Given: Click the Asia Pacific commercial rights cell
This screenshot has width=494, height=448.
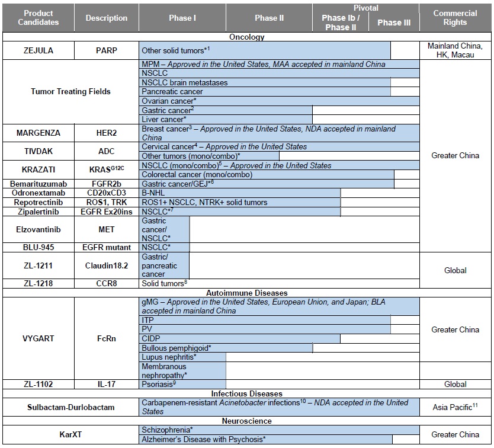Looking at the screenshot, I should (x=455, y=407).
